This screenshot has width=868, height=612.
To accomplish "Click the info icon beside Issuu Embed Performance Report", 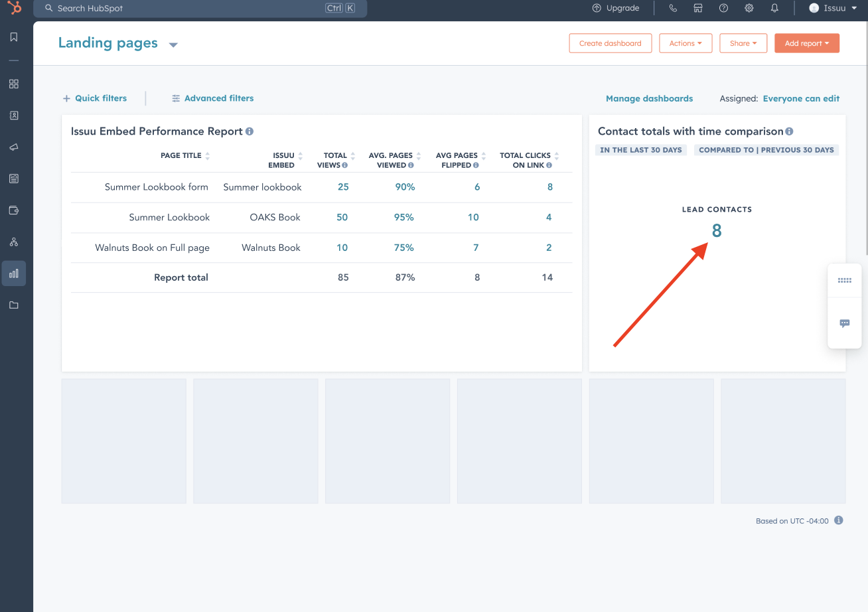I will pos(250,131).
